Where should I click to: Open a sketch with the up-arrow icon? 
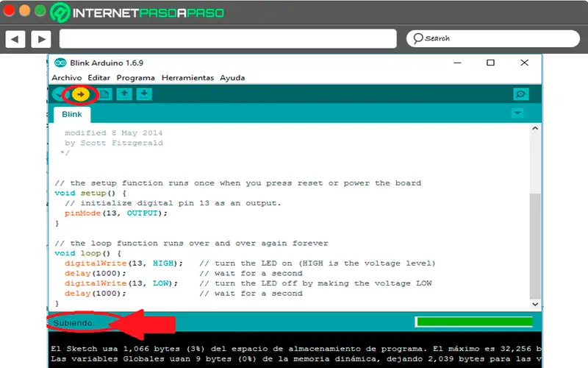[124, 94]
